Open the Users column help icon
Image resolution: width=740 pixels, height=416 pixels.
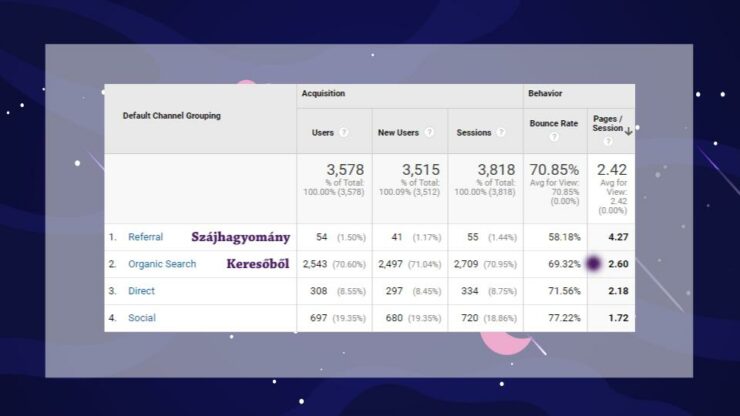pos(344,133)
